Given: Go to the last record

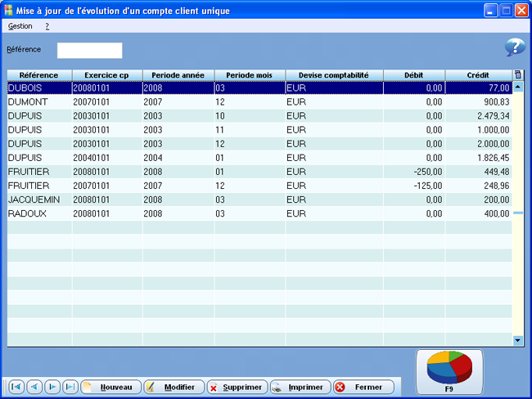Looking at the screenshot, I should click(x=70, y=387).
